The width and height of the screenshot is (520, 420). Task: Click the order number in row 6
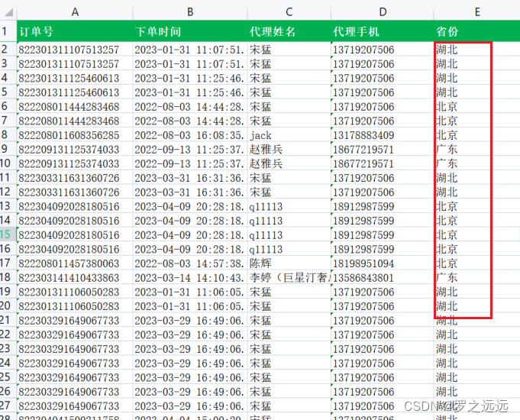pyautogui.click(x=75, y=106)
